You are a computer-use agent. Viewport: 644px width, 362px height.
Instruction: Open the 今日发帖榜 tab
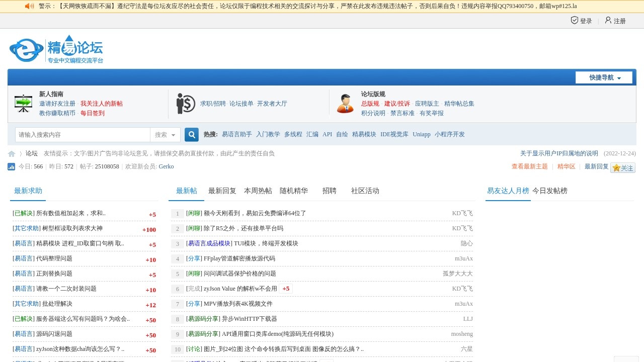[550, 191]
